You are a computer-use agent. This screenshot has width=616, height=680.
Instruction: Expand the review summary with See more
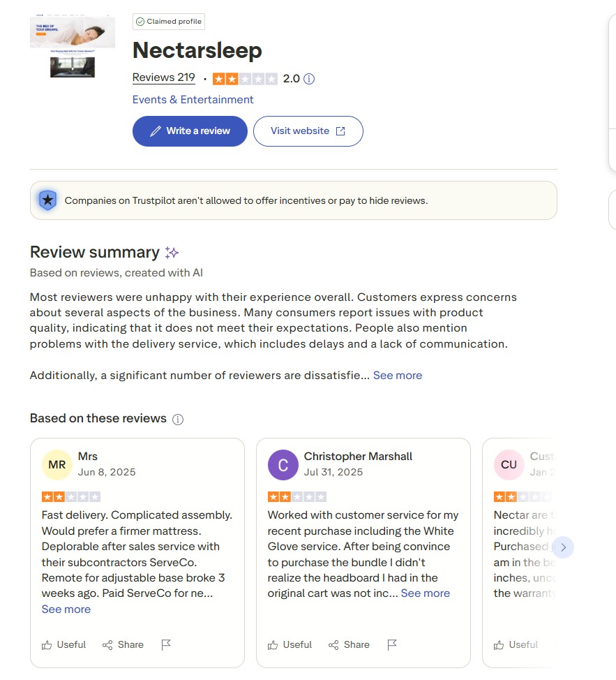click(x=398, y=376)
